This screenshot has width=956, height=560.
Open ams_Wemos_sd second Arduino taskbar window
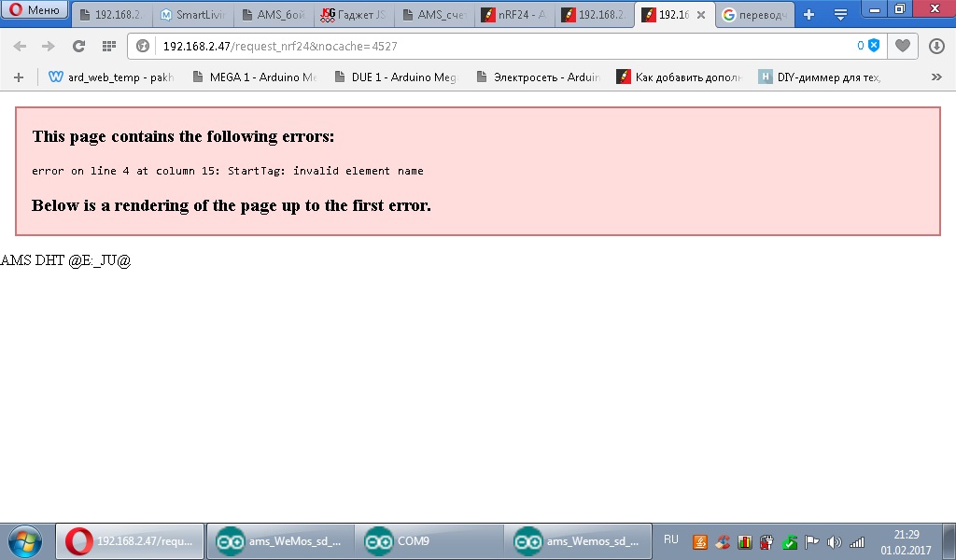pyautogui.click(x=577, y=541)
